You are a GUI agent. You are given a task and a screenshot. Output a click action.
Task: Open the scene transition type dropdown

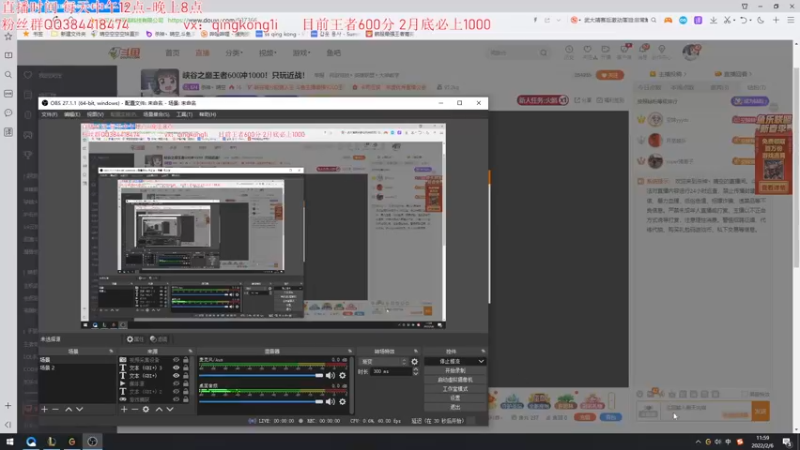(x=383, y=362)
